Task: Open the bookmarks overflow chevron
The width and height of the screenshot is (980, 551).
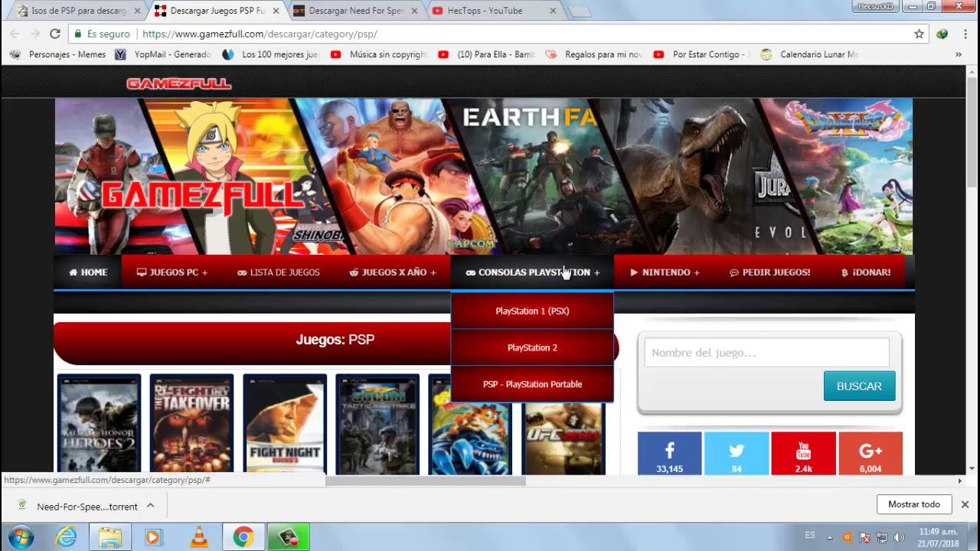Action: tap(958, 54)
